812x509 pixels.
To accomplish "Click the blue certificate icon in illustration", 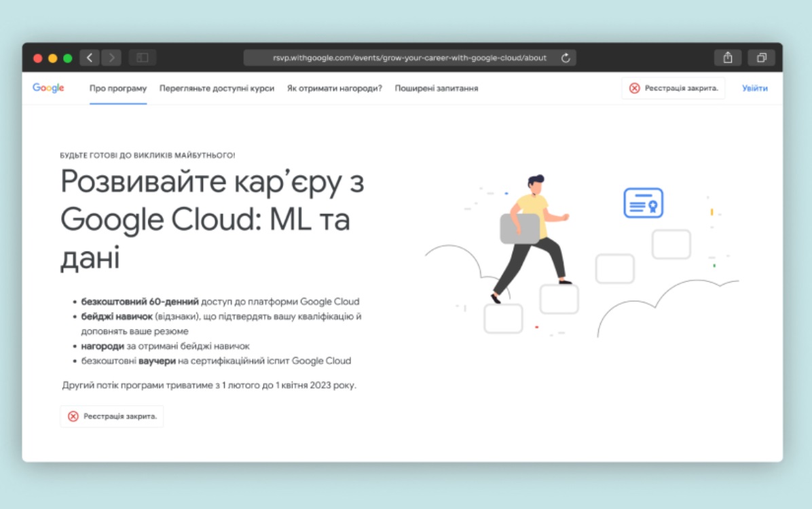I will (x=643, y=203).
